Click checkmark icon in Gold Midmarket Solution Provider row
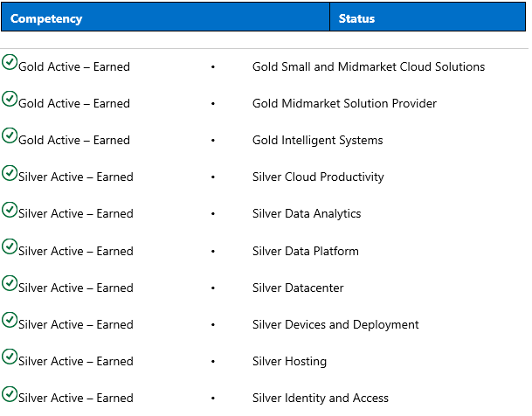 tap(10, 99)
